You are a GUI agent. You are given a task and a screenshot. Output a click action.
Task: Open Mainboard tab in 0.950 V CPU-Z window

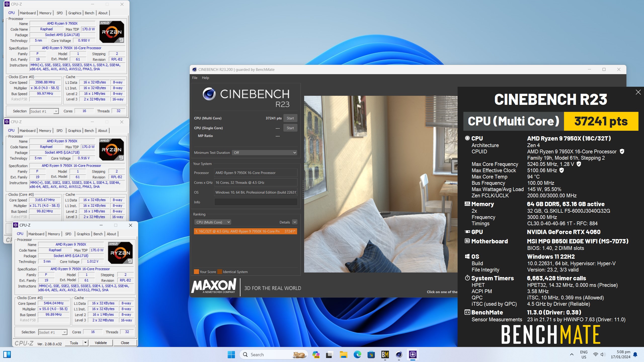28,13
